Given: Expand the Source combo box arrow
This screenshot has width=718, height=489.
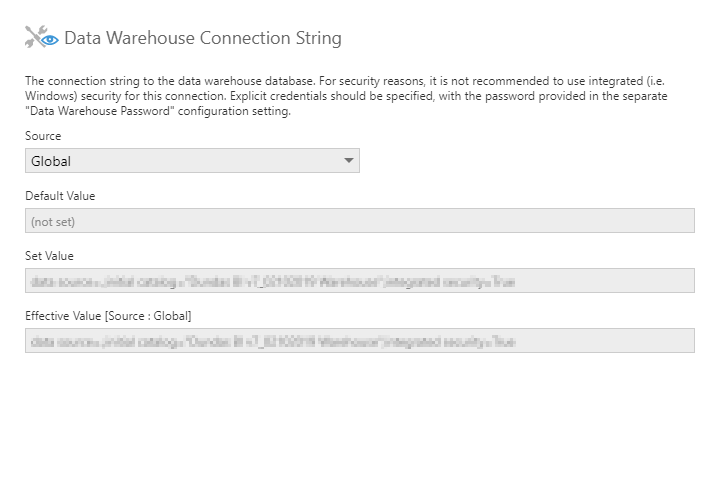Looking at the screenshot, I should click(x=348, y=161).
